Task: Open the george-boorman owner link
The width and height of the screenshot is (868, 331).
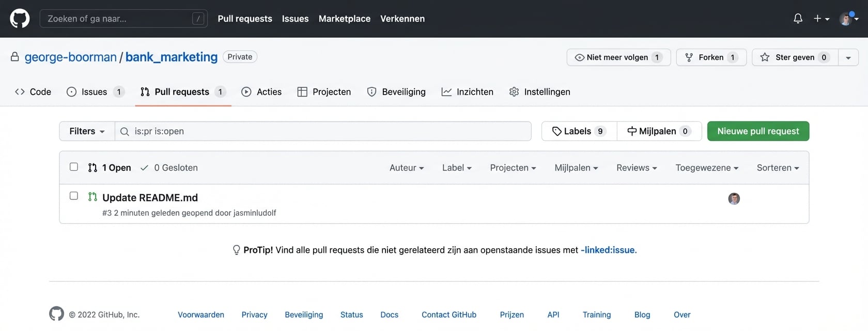Action: pyautogui.click(x=71, y=57)
